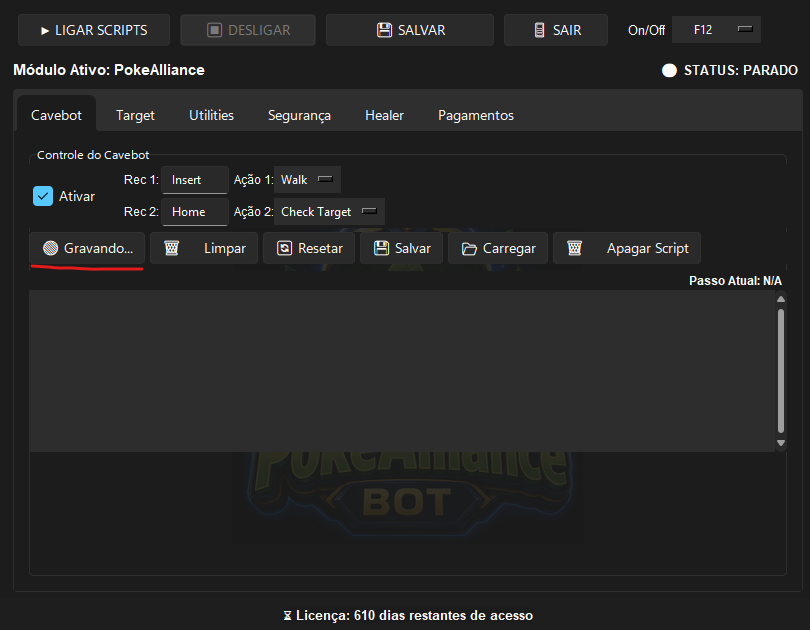Click the Rec 2 Home hotkey field

(195, 212)
